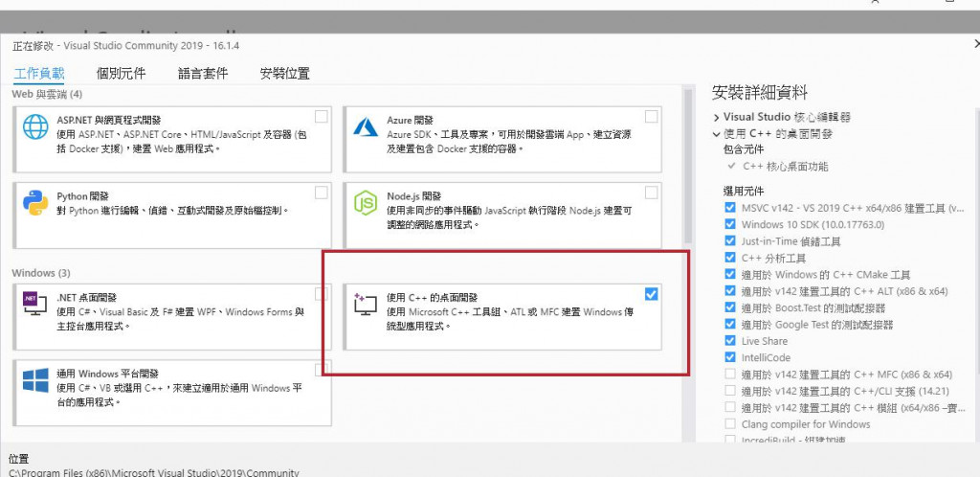Click the C++ desktop development monitor icon
The width and height of the screenshot is (980, 477).
[366, 305]
